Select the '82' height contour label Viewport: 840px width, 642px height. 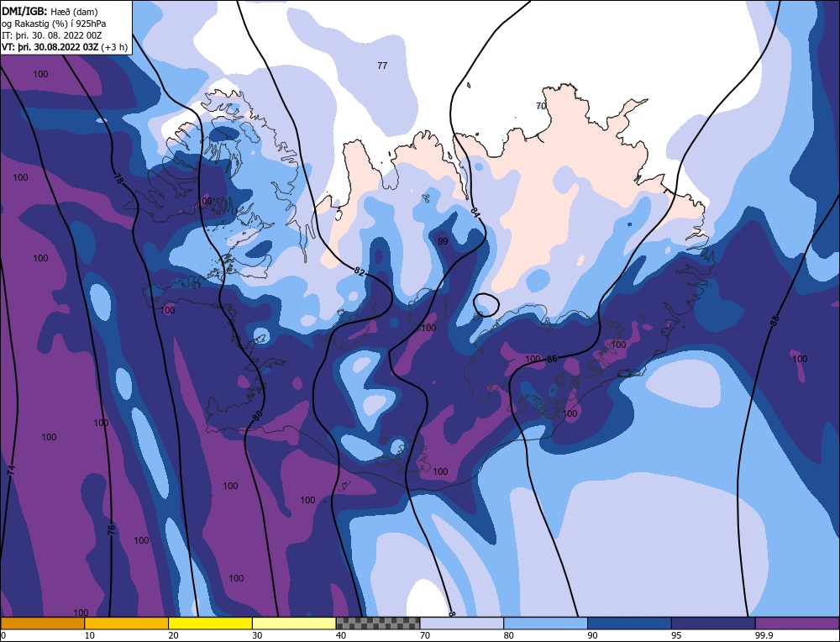(x=359, y=272)
